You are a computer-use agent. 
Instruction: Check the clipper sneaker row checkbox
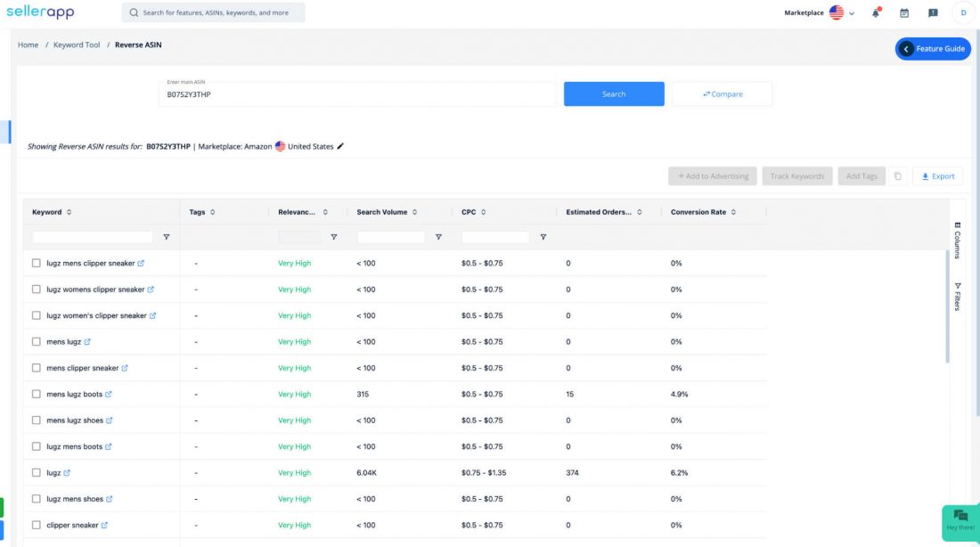[x=37, y=525]
